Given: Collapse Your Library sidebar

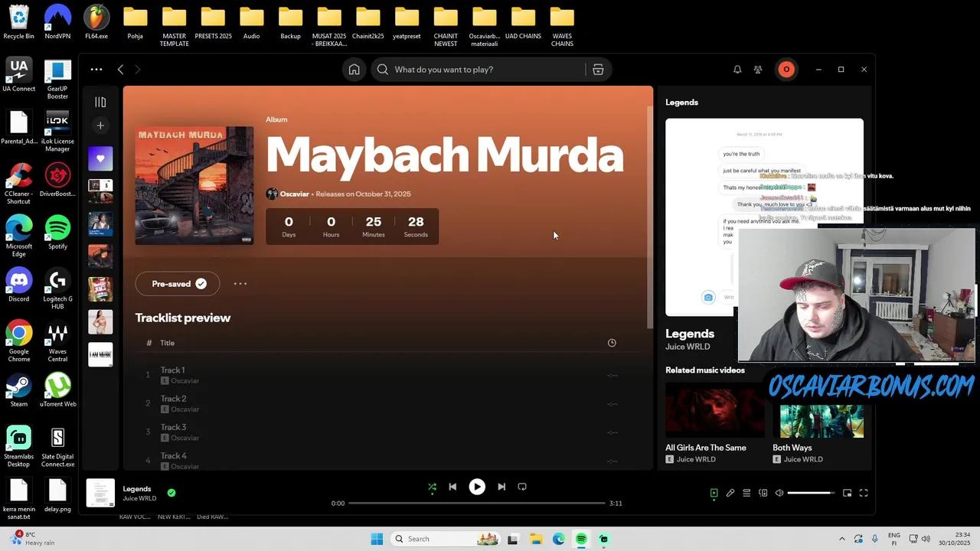Looking at the screenshot, I should pyautogui.click(x=100, y=102).
